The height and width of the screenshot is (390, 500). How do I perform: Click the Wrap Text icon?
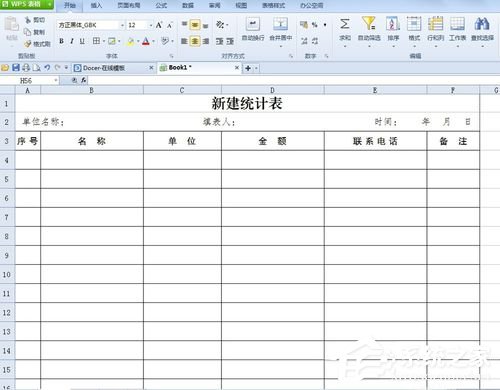tap(253, 24)
